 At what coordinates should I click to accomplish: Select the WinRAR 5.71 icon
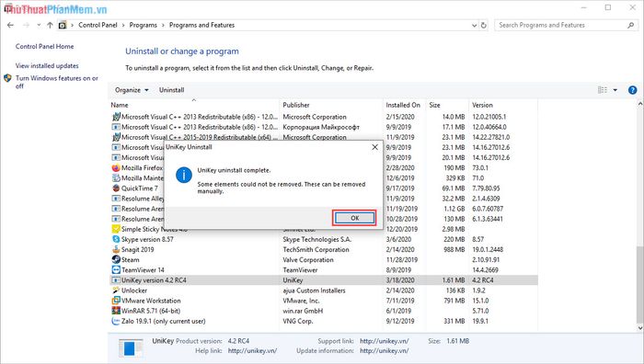pyautogui.click(x=116, y=311)
